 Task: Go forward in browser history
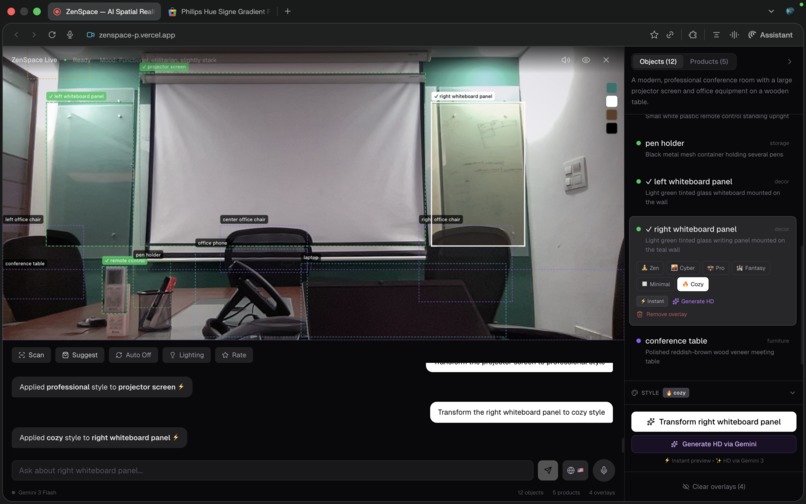click(x=34, y=35)
